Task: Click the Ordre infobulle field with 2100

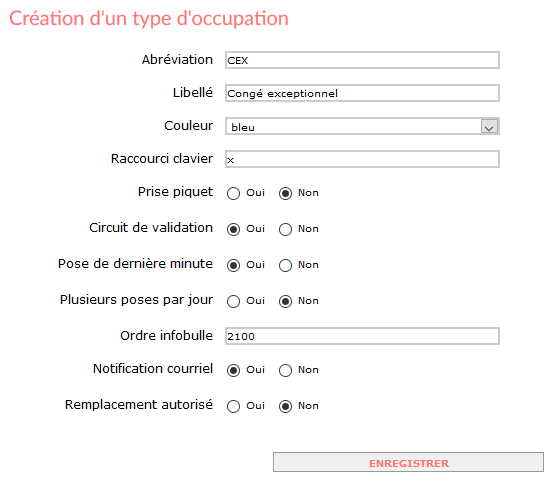Action: click(362, 336)
